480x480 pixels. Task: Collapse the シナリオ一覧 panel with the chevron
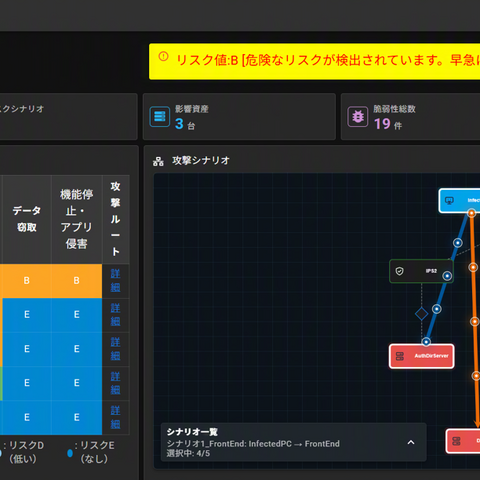(x=411, y=442)
